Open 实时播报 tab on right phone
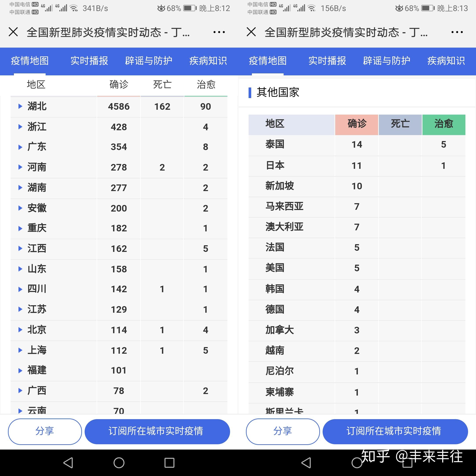This screenshot has height=476, width=476. click(x=327, y=61)
